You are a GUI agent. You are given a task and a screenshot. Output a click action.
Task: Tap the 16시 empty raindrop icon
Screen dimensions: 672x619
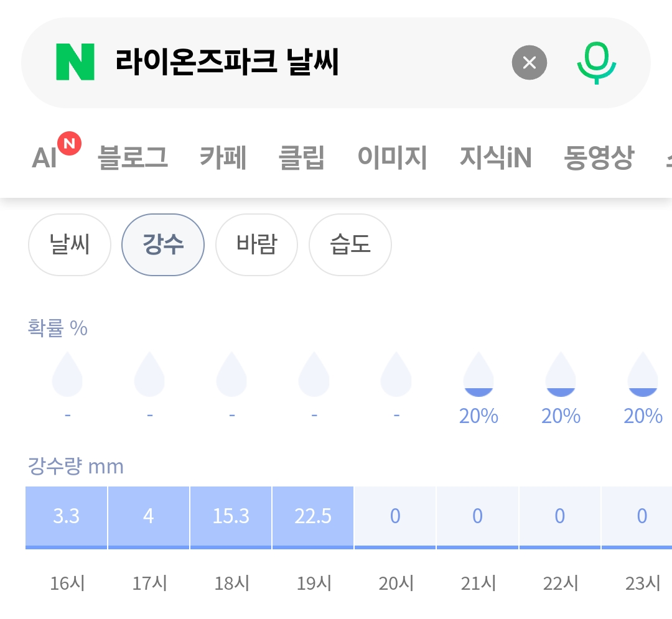click(67, 375)
